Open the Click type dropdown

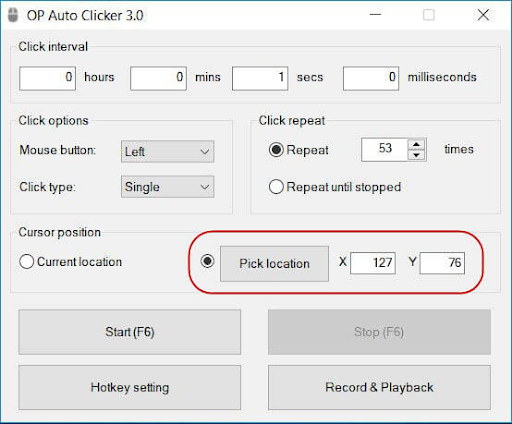point(167,187)
